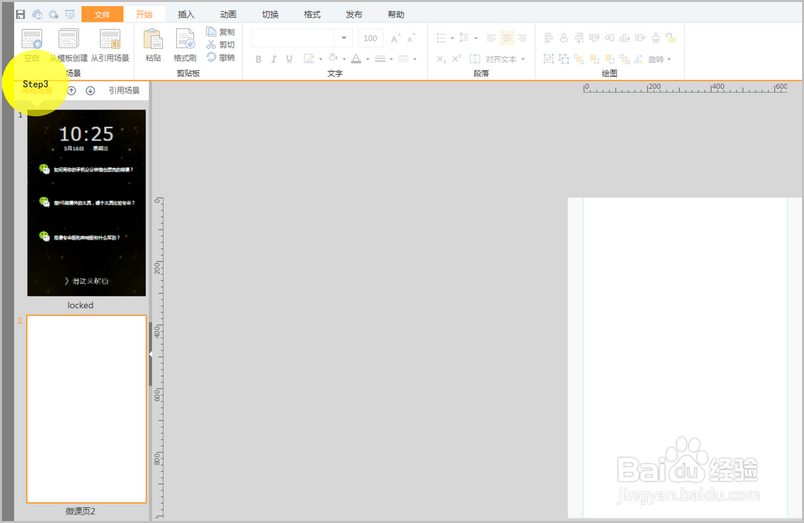Apply subscript formatting
The image size is (804, 523).
pyautogui.click(x=441, y=59)
